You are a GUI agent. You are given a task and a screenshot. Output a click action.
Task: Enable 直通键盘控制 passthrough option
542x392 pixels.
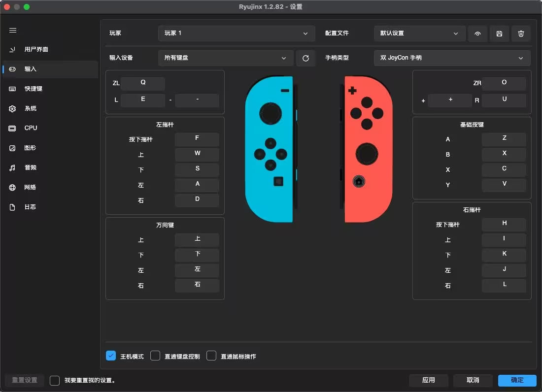click(x=155, y=356)
